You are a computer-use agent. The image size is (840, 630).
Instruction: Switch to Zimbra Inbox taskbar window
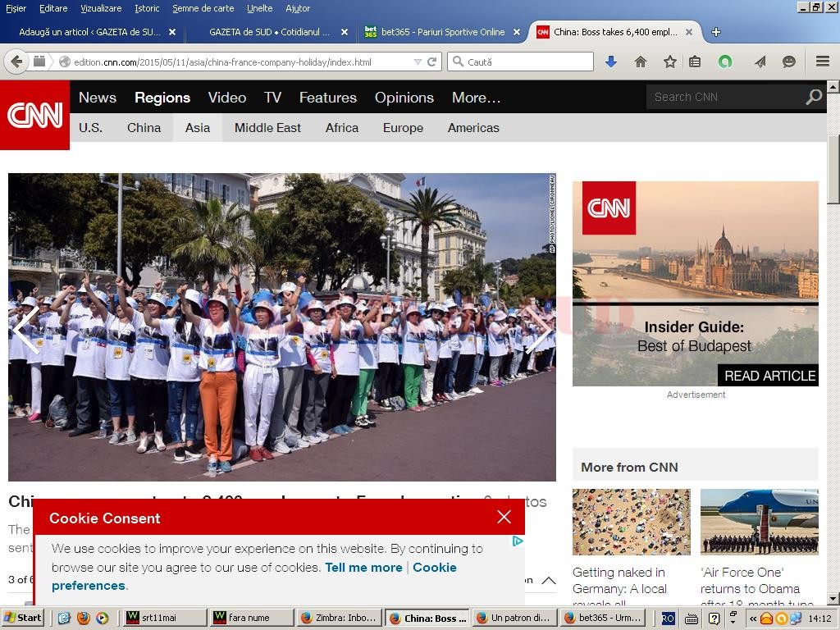coord(339,618)
